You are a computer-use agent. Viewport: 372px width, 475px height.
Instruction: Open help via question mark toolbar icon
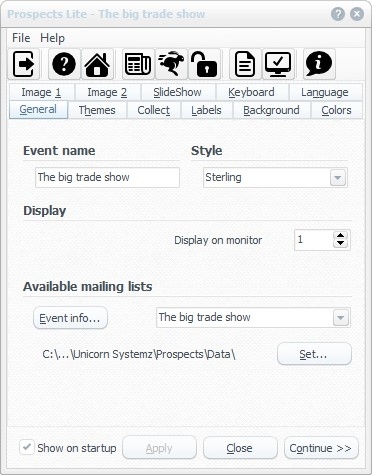click(64, 64)
